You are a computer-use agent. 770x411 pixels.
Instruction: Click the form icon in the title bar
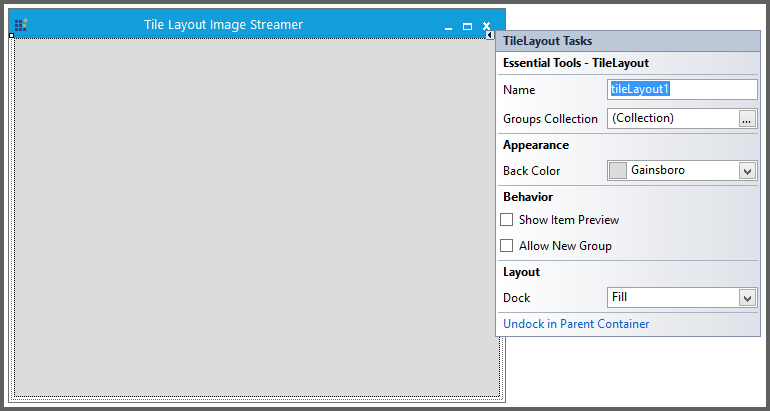coord(21,25)
